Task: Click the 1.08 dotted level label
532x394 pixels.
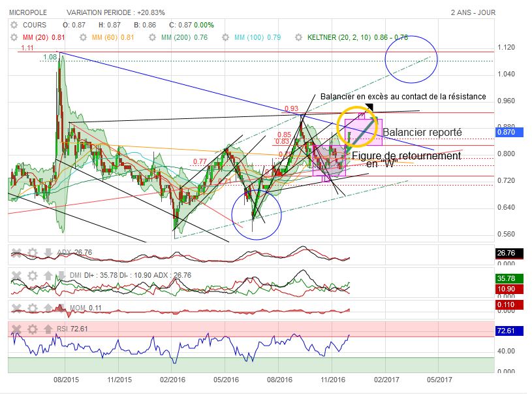Action: coord(50,57)
